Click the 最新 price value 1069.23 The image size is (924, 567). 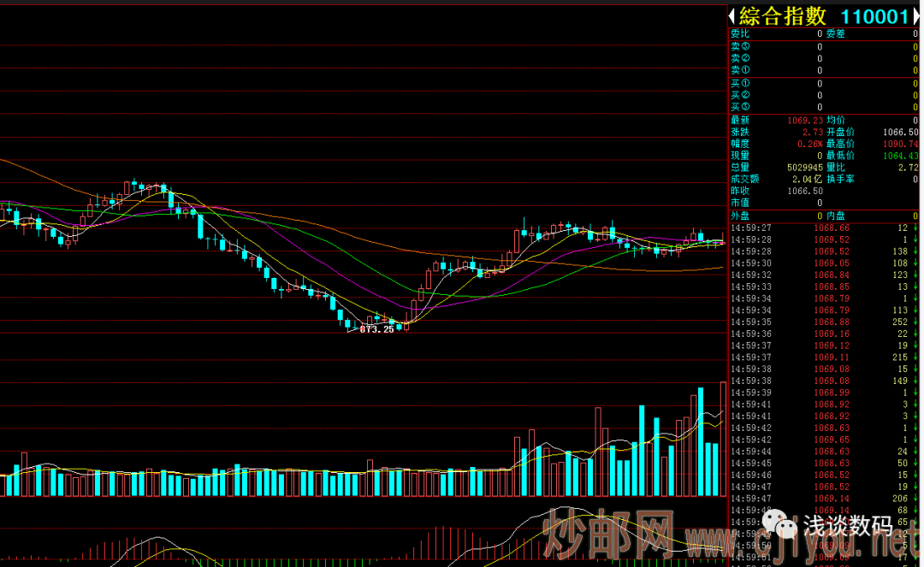(804, 121)
